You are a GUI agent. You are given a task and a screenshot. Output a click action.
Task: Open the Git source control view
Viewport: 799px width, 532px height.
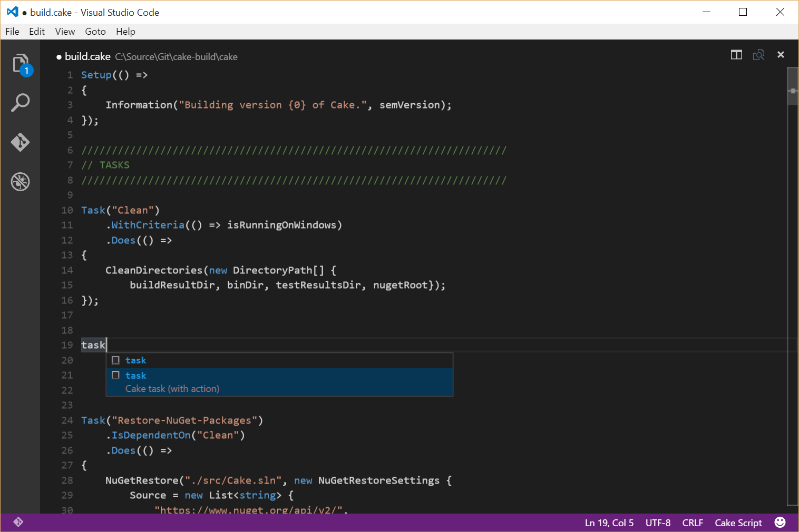point(20,142)
